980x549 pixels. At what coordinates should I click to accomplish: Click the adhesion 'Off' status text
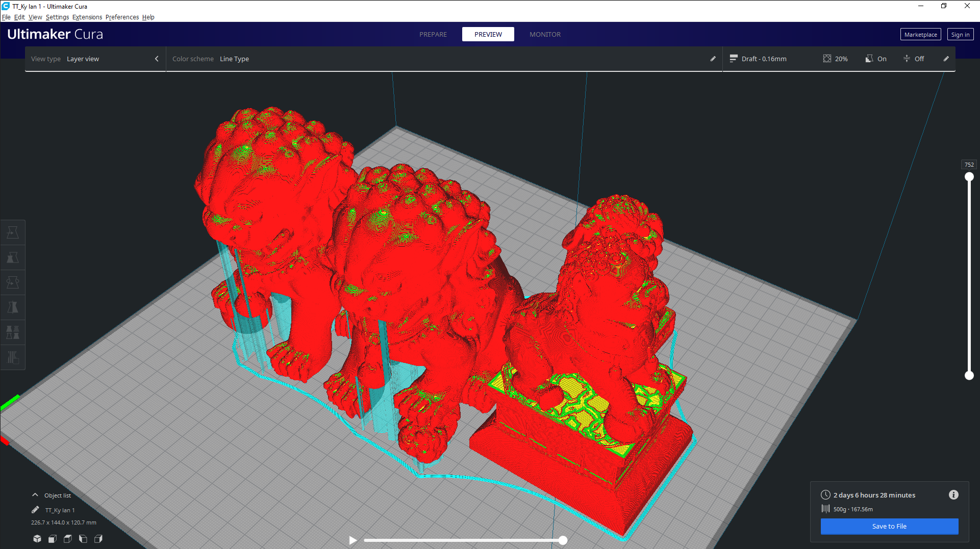[919, 59]
